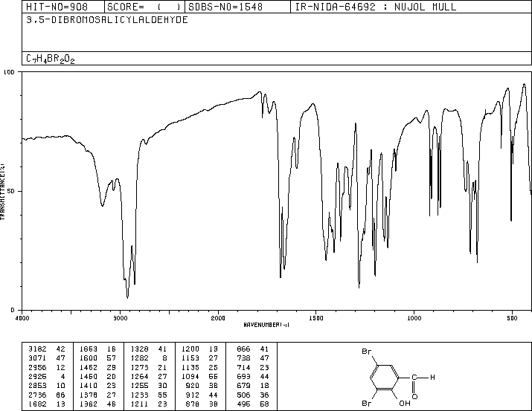This screenshot has width=532, height=411.
Task: Select peak wavenumber 1153 in the table
Action: coord(190,358)
